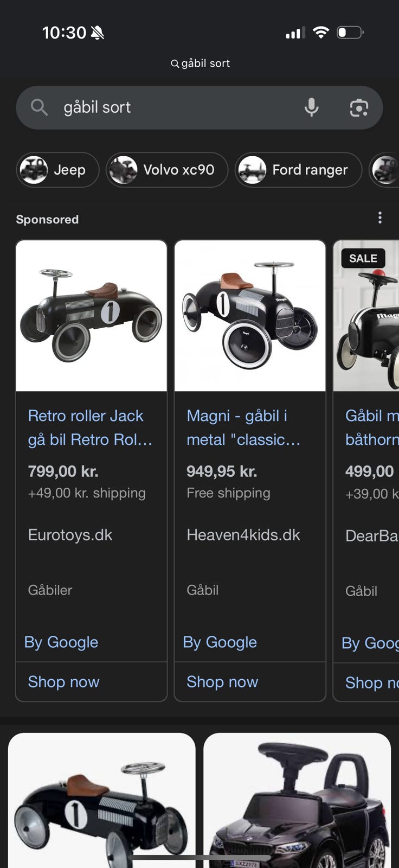Tap 'By Google' on the Magni product card
The width and height of the screenshot is (399, 868).
pos(219,642)
